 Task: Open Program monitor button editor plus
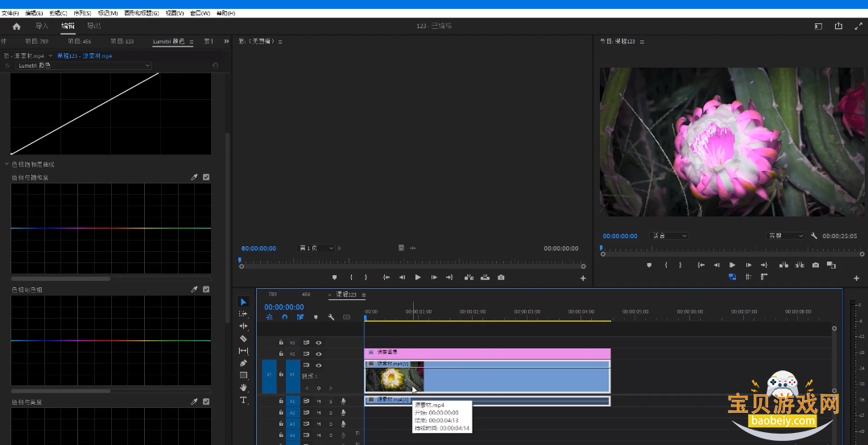pyautogui.click(x=857, y=278)
